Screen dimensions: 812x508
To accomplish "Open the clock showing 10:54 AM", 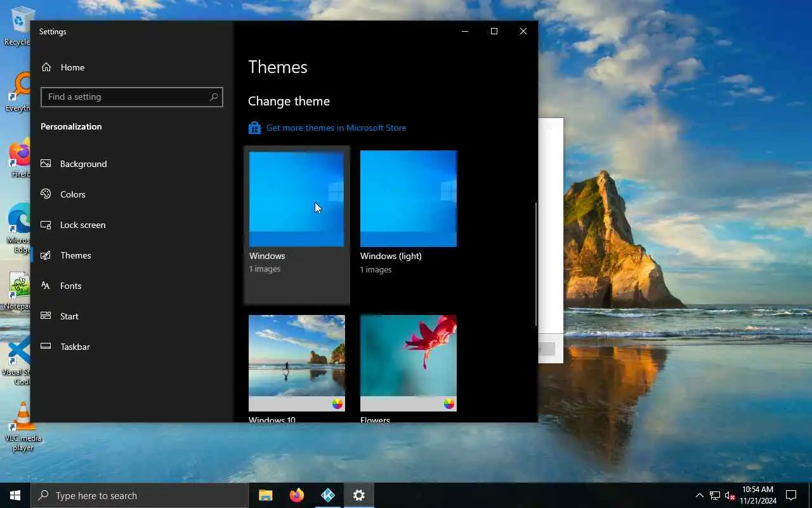I will (x=757, y=495).
